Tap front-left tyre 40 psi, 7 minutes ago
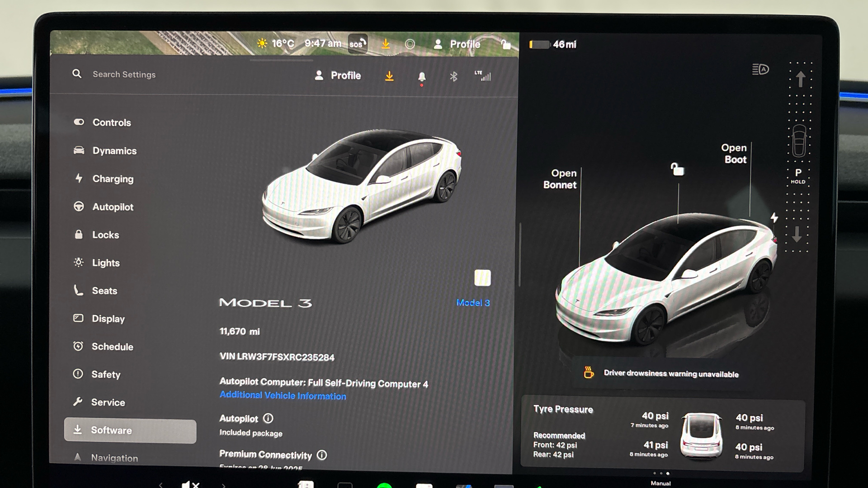 coord(650,419)
